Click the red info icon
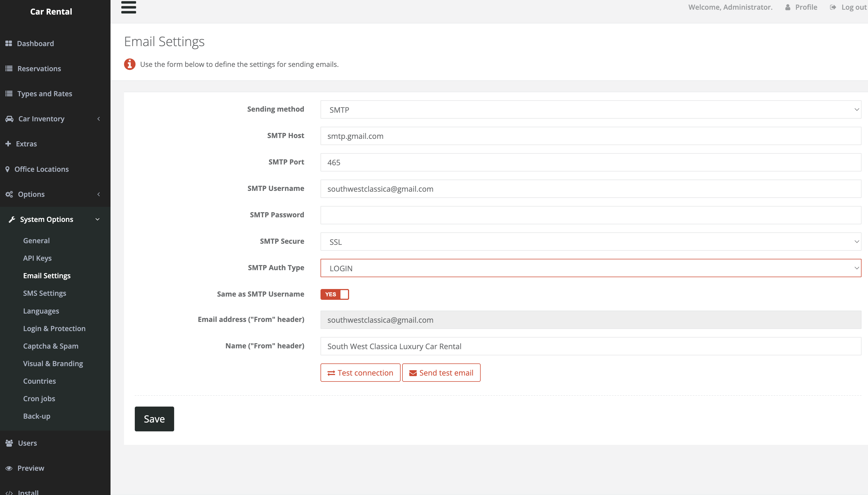 pyautogui.click(x=129, y=64)
